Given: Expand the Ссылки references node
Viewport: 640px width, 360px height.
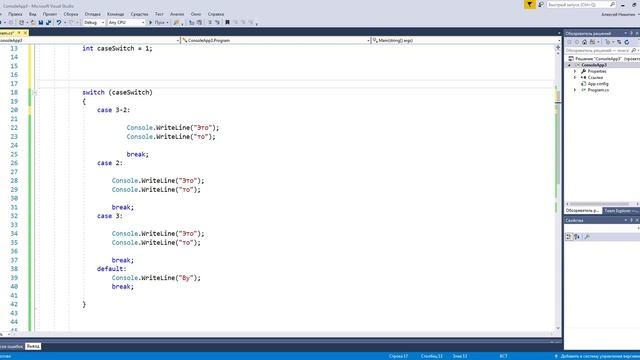Looking at the screenshot, I should tap(575, 78).
